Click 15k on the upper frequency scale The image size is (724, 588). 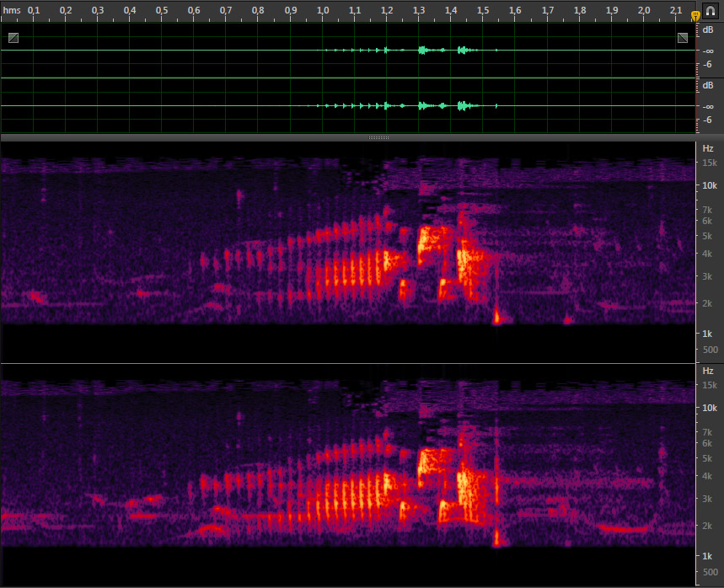[x=710, y=163]
